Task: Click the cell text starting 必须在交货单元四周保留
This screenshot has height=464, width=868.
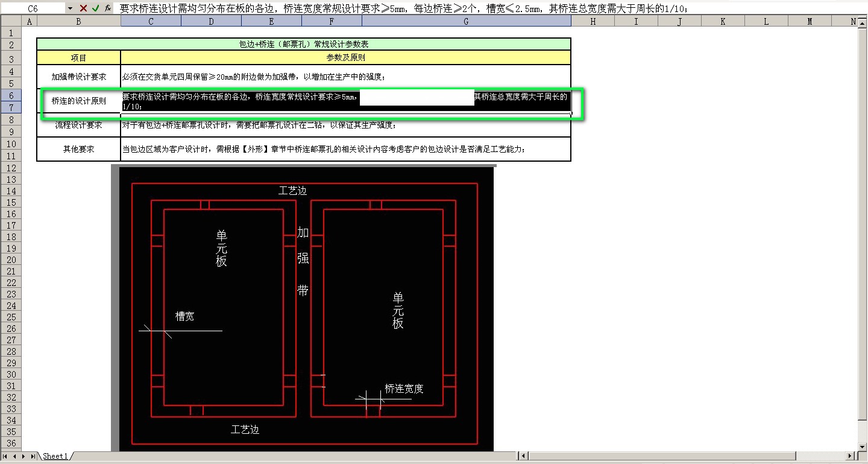Action: [x=254, y=77]
